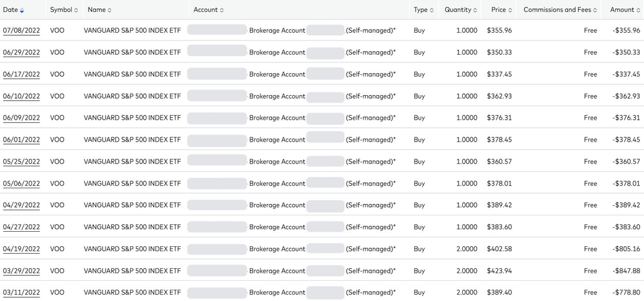This screenshot has height=301, width=644.
Task: Click the Type column header label
Action: (421, 10)
